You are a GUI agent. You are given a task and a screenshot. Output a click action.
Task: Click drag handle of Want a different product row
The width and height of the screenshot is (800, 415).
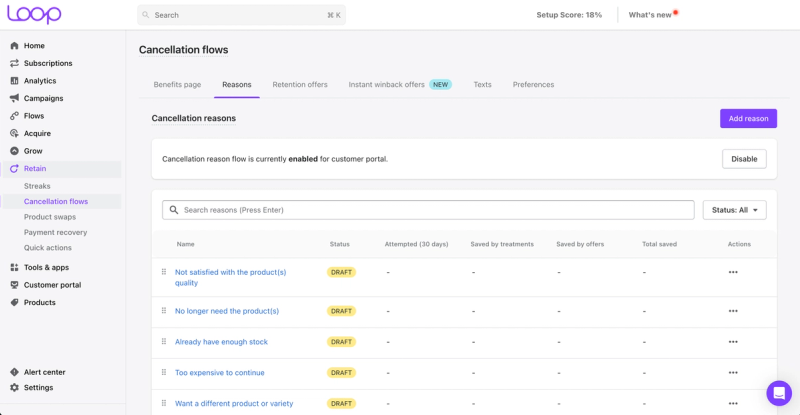[164, 403]
